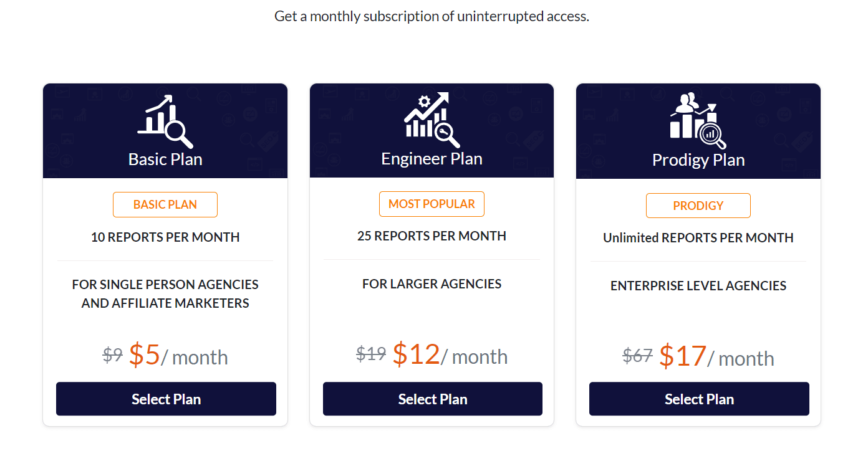Click the Prodigy Plan header title
Viewport: 868px width, 456px height.
click(x=698, y=159)
